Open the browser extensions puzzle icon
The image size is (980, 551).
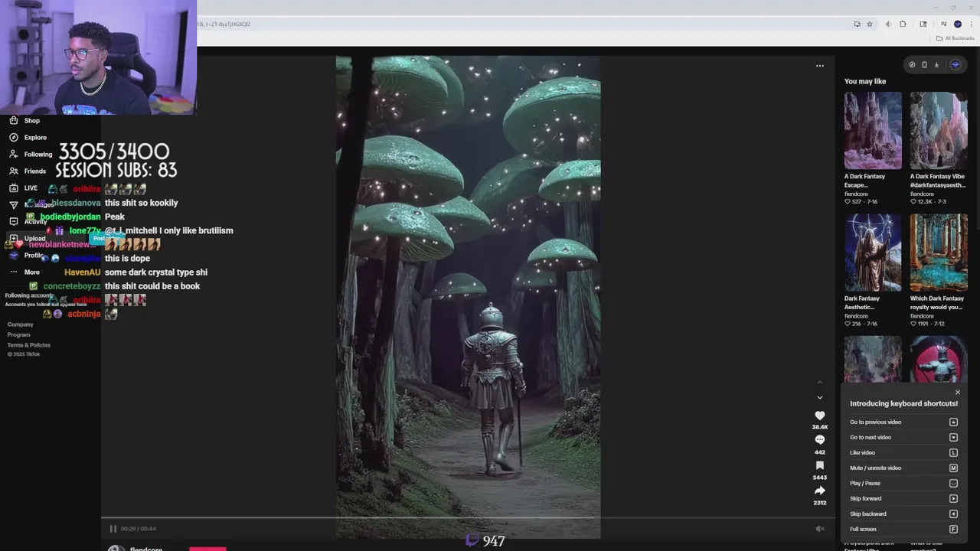tap(903, 24)
